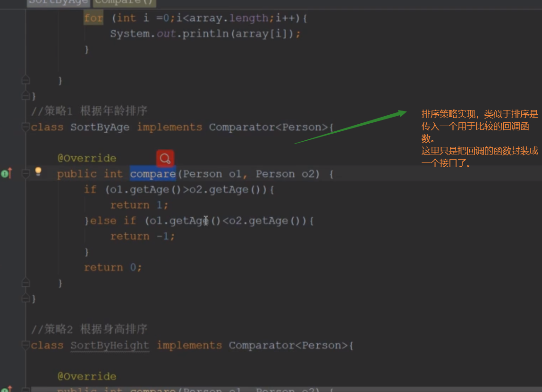Screen dimensions: 542x392
Task: Click the implements-method gutter icon beside SortByAge compare
Action: [6, 174]
